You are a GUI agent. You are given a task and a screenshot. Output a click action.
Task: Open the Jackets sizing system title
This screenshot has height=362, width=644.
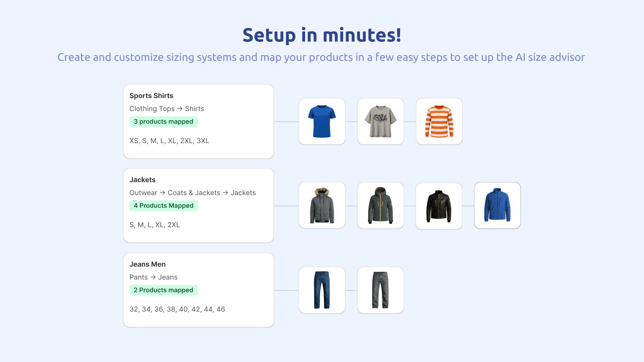[x=142, y=180]
